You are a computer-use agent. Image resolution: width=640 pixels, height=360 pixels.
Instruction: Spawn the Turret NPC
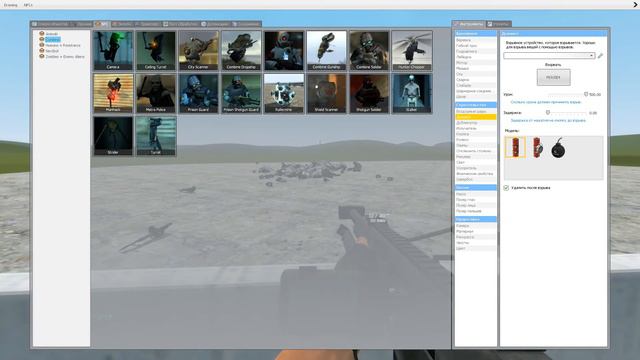pyautogui.click(x=156, y=136)
